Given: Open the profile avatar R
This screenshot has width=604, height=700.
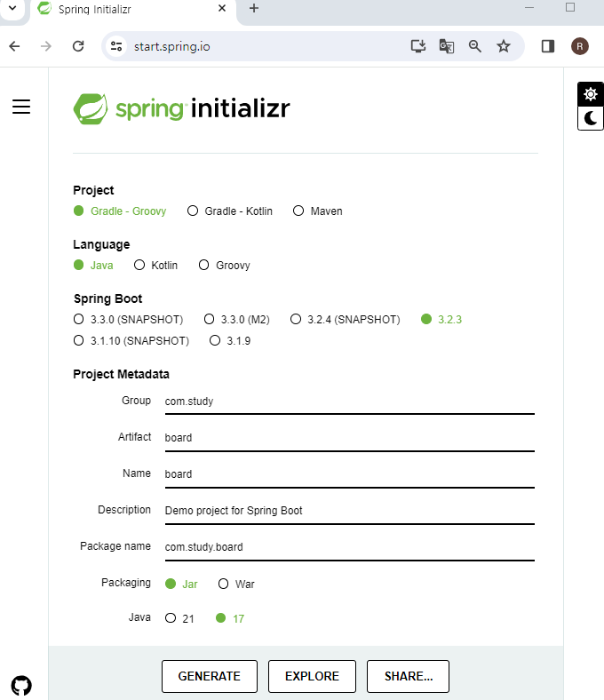Looking at the screenshot, I should [579, 46].
